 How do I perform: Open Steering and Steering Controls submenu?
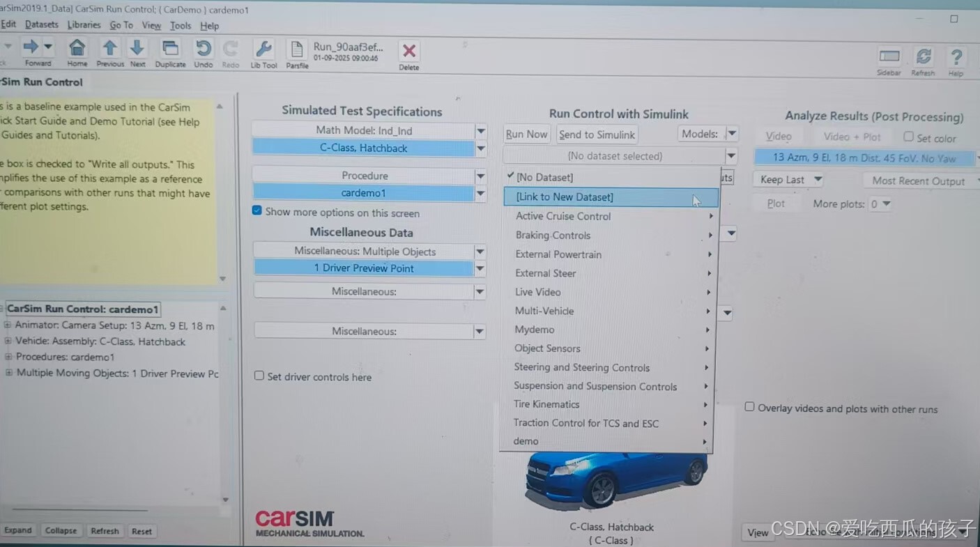point(608,367)
